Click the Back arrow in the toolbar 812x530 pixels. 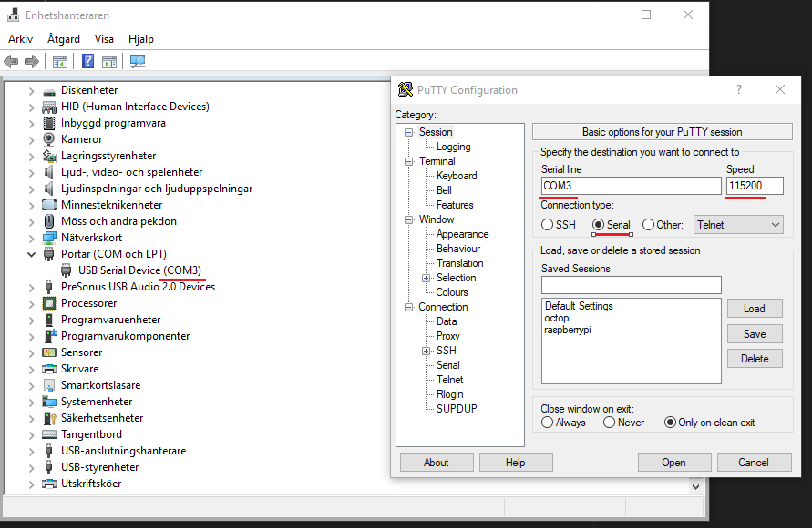(x=11, y=62)
